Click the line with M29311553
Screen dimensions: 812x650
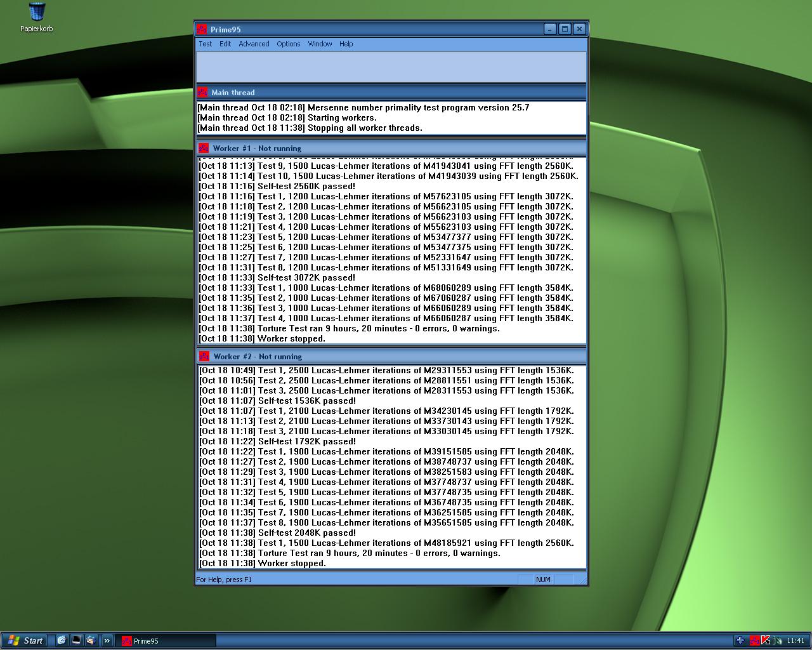tap(387, 370)
